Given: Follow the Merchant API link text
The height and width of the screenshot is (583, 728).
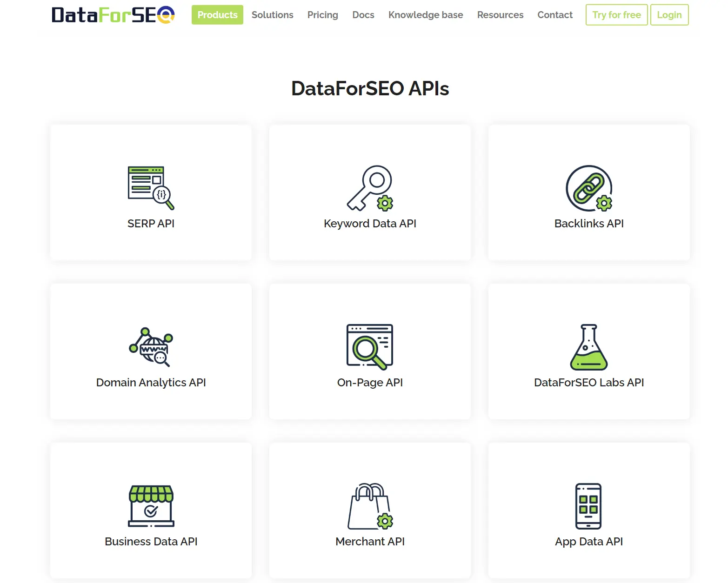Looking at the screenshot, I should pyautogui.click(x=370, y=542).
